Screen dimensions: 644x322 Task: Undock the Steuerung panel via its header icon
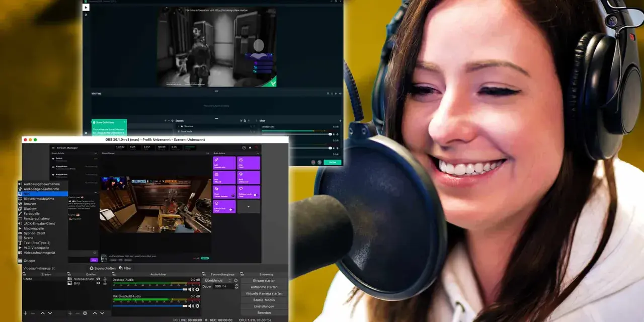pyautogui.click(x=243, y=274)
